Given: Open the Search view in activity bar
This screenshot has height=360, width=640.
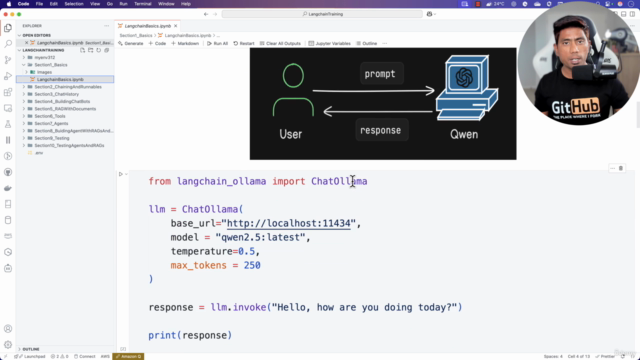Looking at the screenshot, I should 8,44.
